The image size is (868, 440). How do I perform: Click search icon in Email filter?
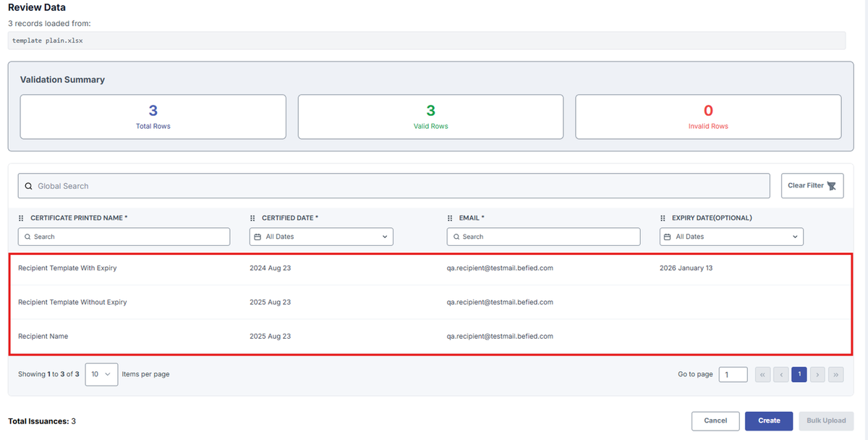pyautogui.click(x=456, y=237)
